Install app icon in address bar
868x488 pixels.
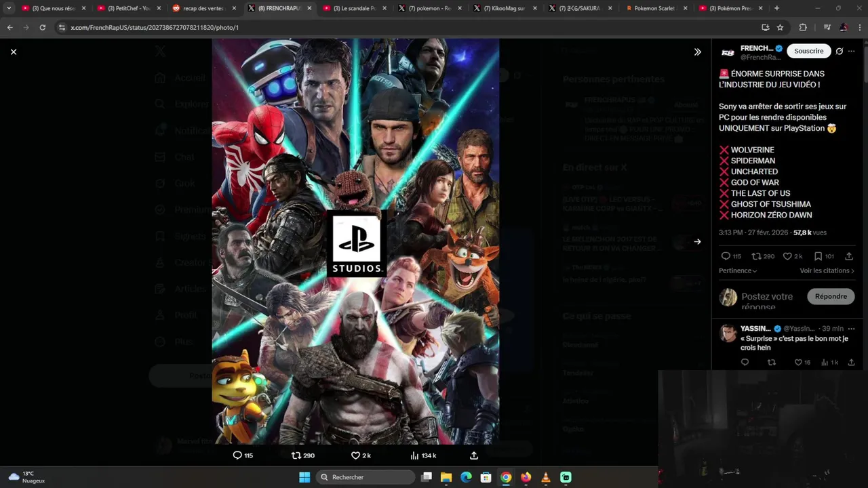tap(766, 27)
